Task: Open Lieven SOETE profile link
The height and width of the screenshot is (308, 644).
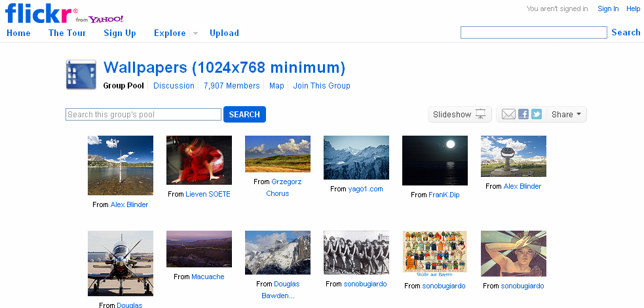Action: click(x=208, y=194)
